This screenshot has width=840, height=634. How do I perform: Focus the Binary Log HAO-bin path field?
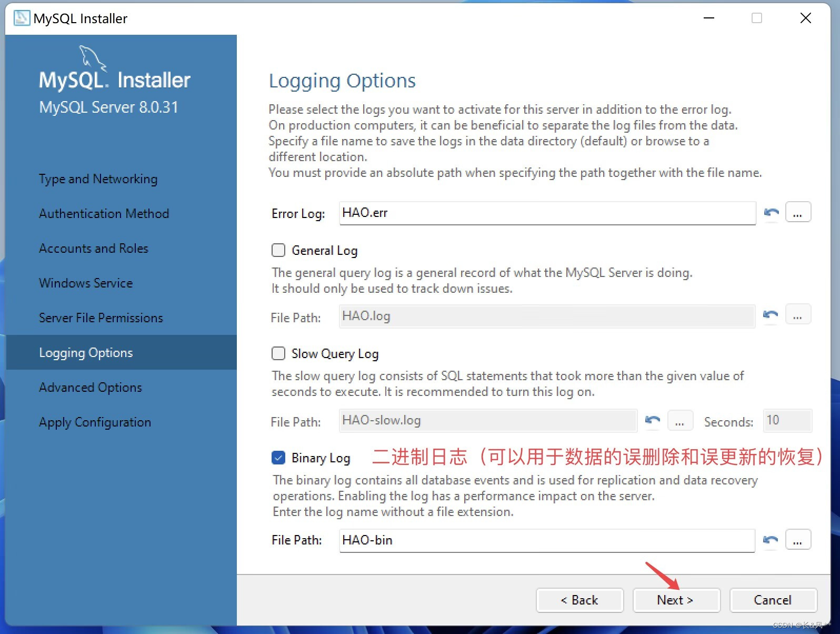(547, 540)
